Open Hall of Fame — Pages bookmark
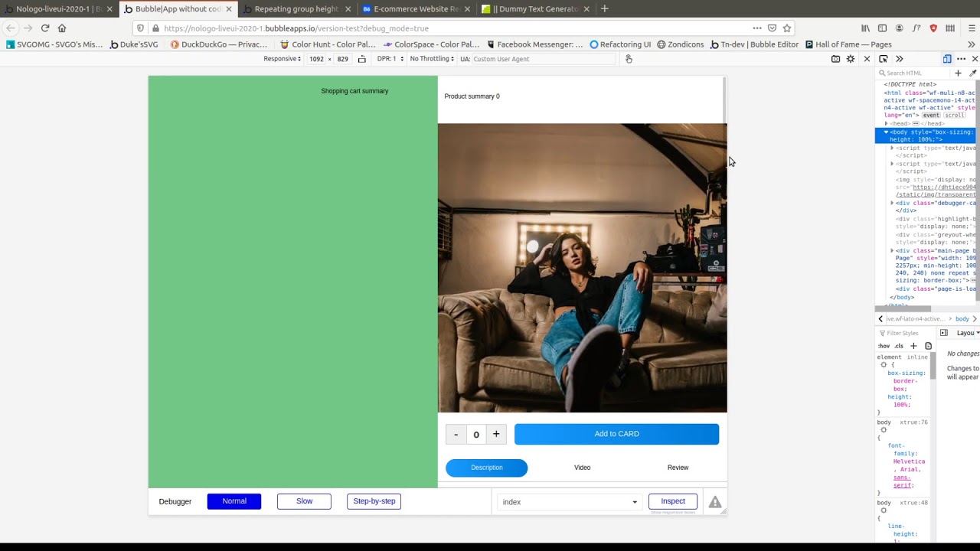The width and height of the screenshot is (980, 551). pos(848,44)
